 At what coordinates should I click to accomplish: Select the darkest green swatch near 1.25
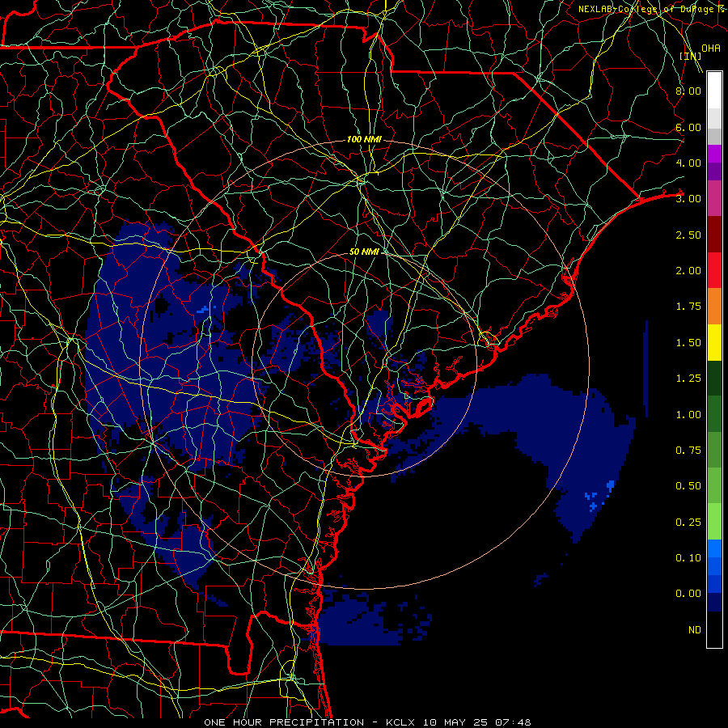tap(714, 379)
